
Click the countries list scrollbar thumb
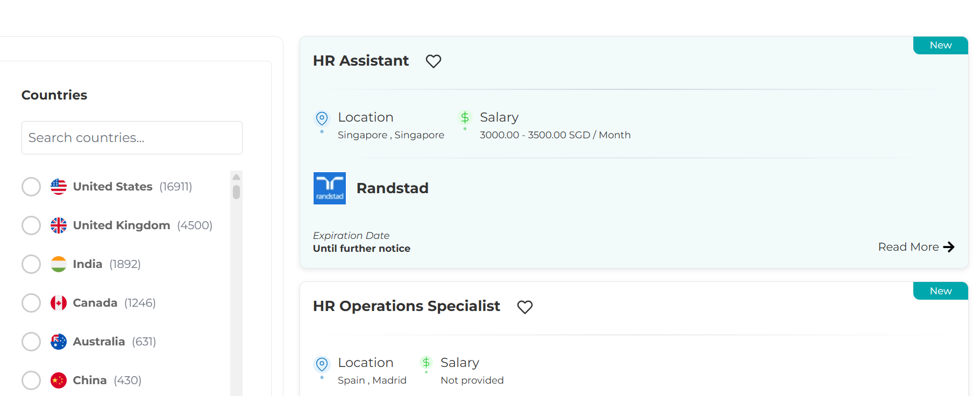click(236, 192)
